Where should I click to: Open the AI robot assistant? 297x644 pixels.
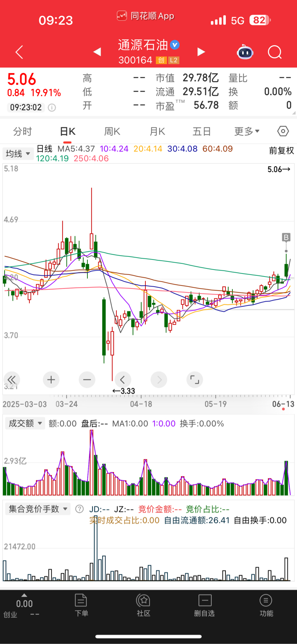pyautogui.click(x=245, y=52)
